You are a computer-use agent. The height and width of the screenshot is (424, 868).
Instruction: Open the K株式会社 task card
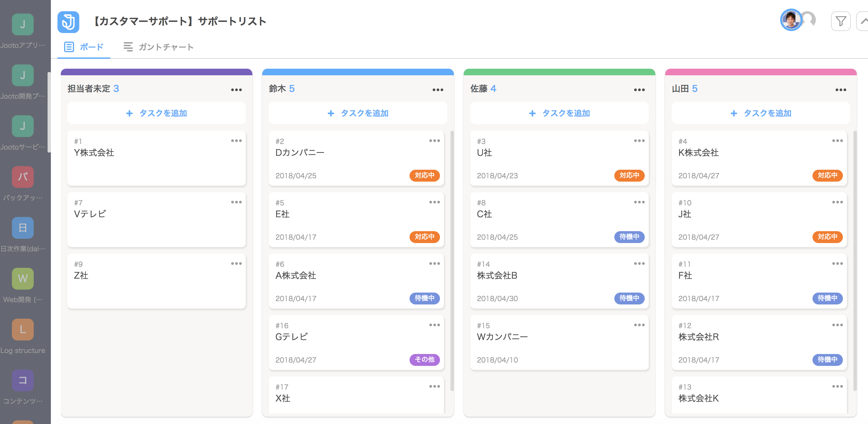[760, 158]
